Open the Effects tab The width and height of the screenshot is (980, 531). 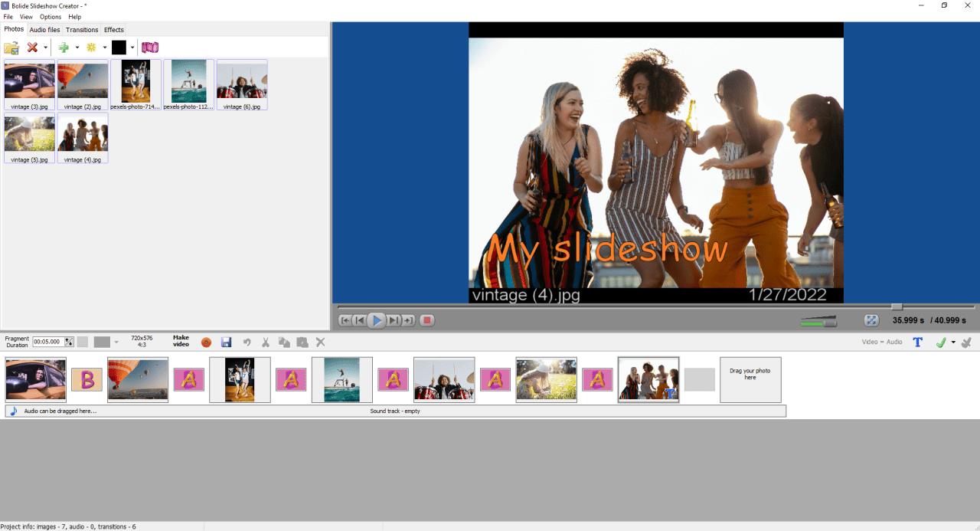(x=114, y=30)
